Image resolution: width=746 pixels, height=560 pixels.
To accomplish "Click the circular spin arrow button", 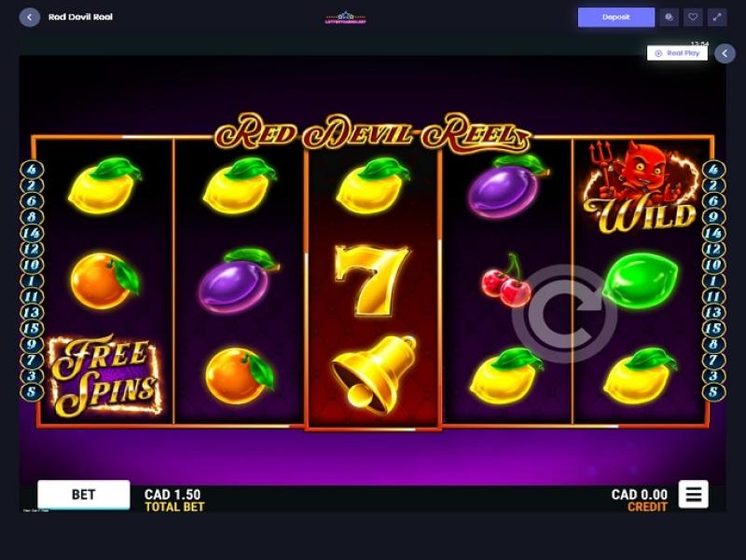I will tap(564, 314).
